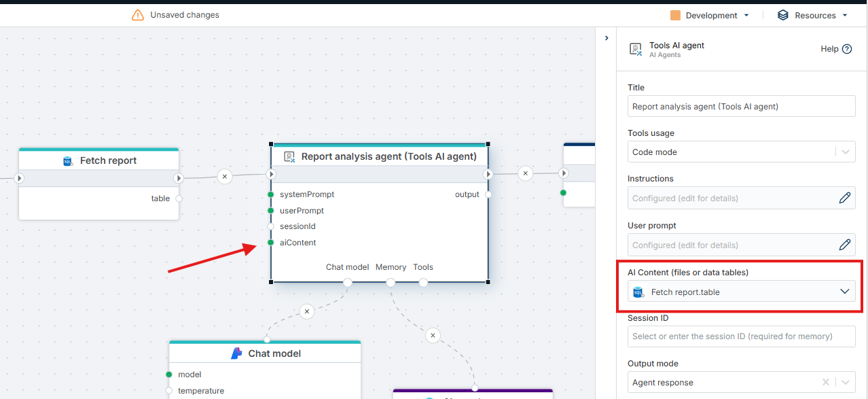Image resolution: width=868 pixels, height=399 pixels.
Task: Click the Help question mark icon
Action: [x=847, y=49]
